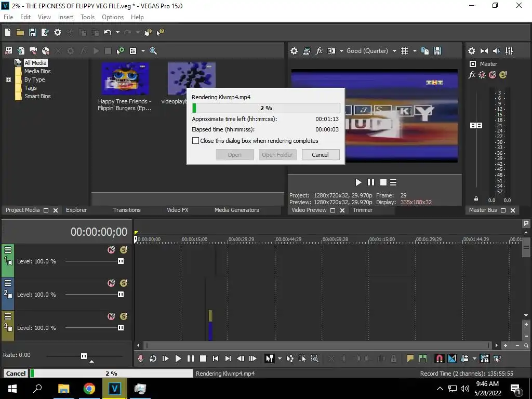Adjust the Rate slider handle
Image resolution: width=532 pixels, height=399 pixels.
tap(84, 356)
